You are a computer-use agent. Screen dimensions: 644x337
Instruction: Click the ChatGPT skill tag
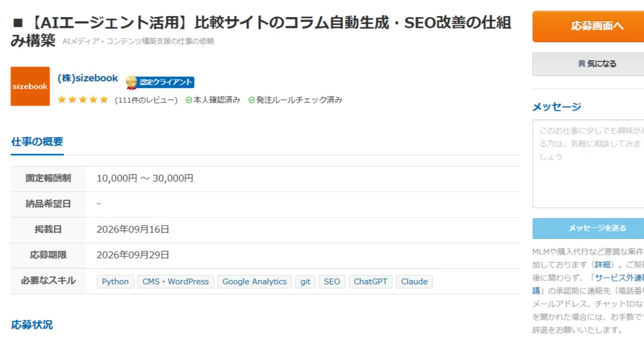371,282
